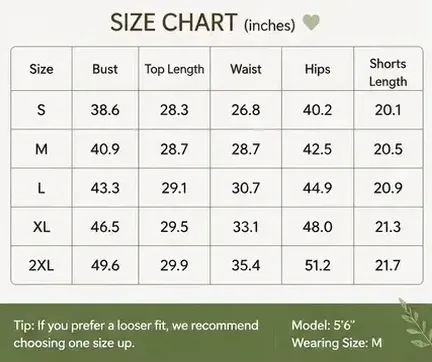Click the looser fit tip text
Image resolution: width=432 pixels, height=362 pixels.
(136, 334)
